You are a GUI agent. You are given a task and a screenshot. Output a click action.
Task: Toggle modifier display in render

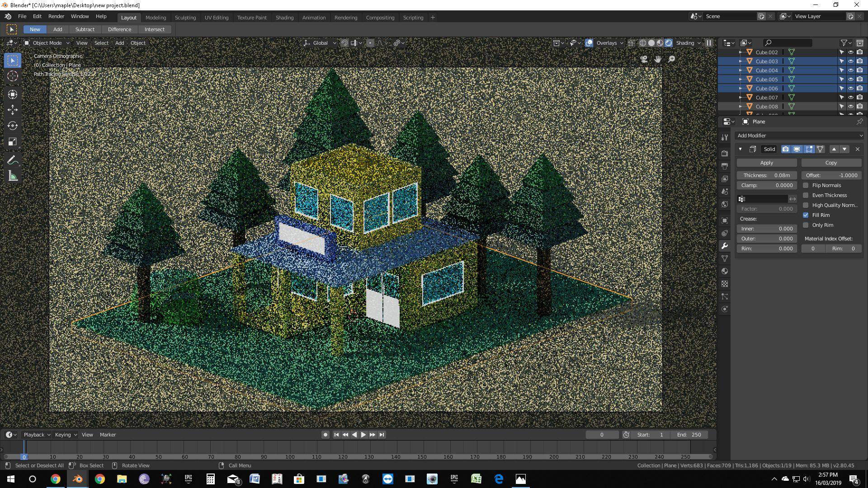tap(786, 149)
